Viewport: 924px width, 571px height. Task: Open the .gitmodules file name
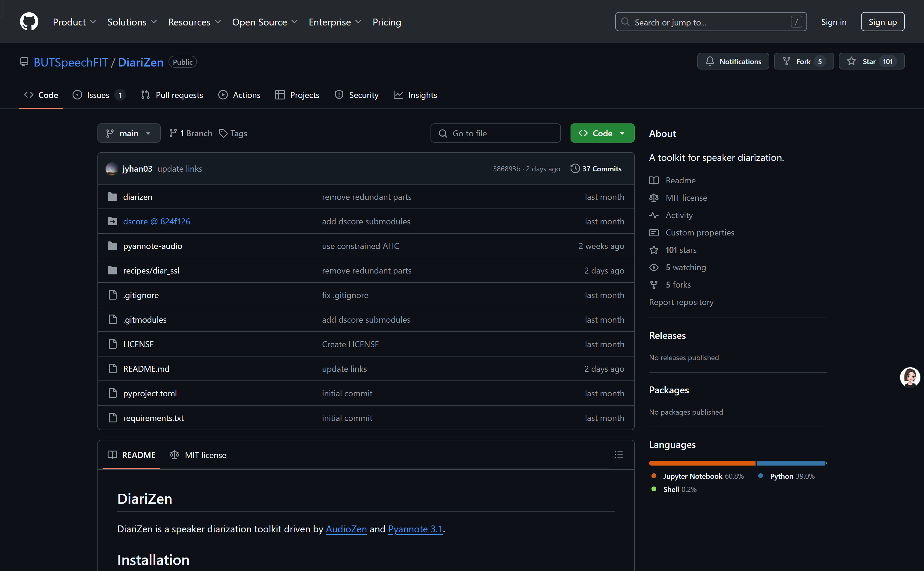[x=145, y=319]
